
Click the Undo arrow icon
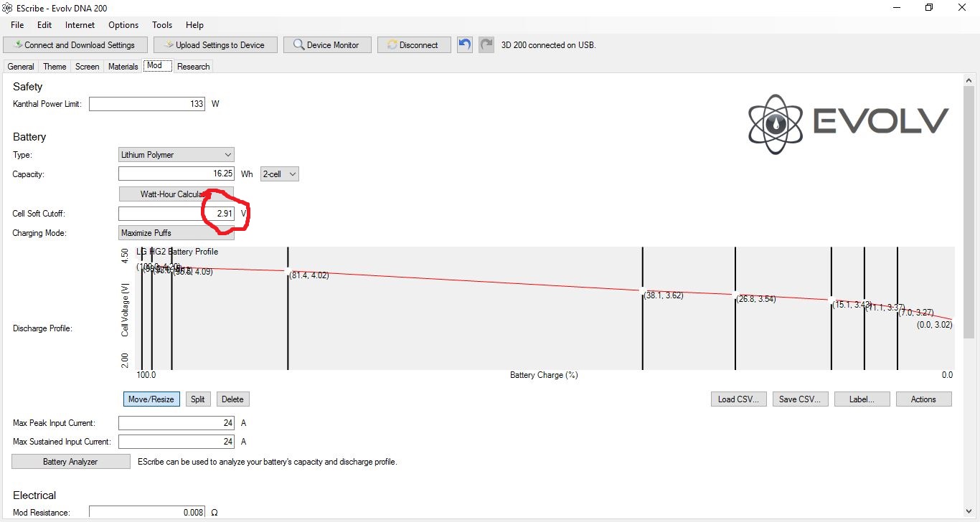465,44
